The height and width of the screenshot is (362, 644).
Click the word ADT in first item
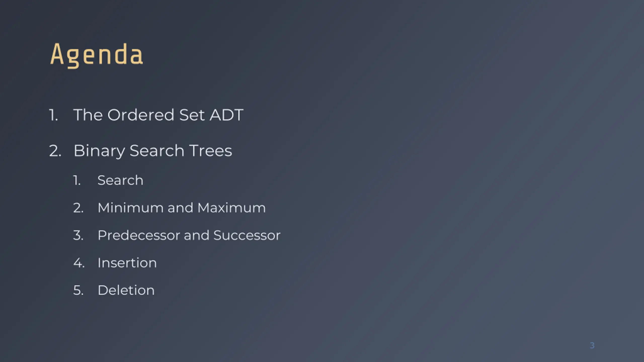tap(226, 115)
